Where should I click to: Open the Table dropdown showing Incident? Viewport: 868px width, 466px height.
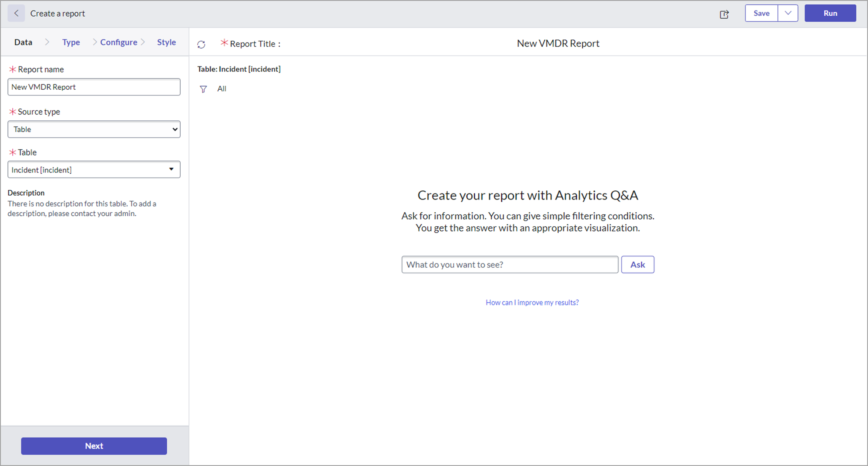pos(94,169)
